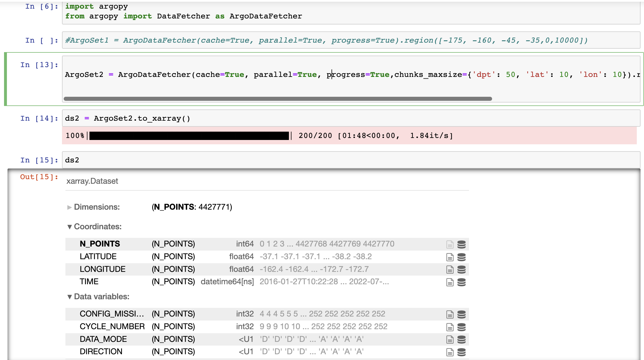
Task: Show attributes icon for LONGITUDE row
Action: 450,270
